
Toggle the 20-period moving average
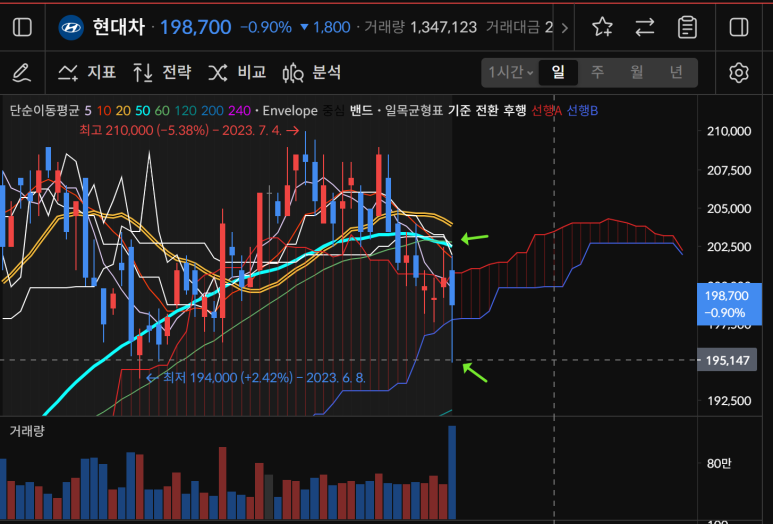[x=123, y=110]
